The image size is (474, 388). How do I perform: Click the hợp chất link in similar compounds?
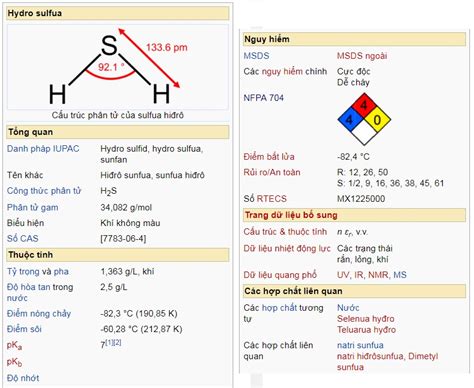(279, 308)
